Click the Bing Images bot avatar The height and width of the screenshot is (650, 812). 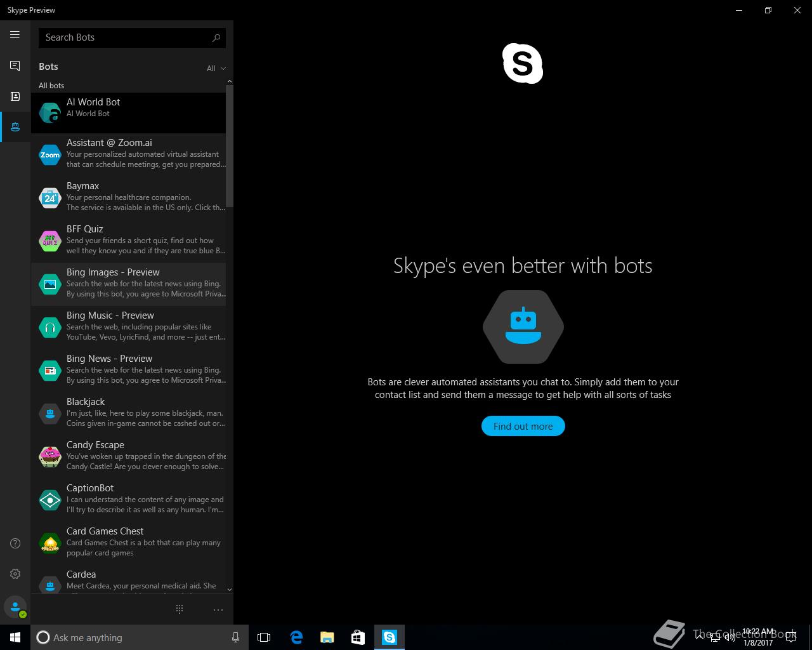tap(50, 284)
